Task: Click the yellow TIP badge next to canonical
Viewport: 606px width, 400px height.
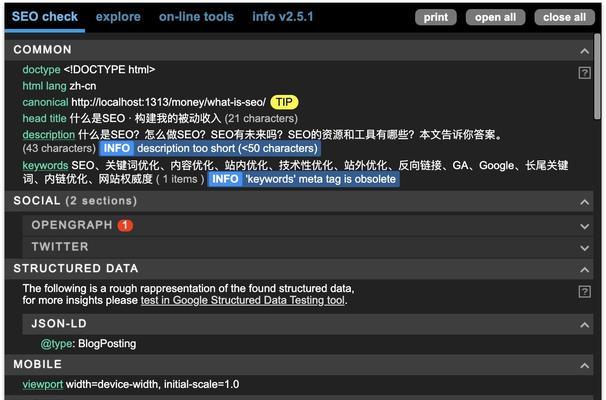Action: [x=284, y=102]
